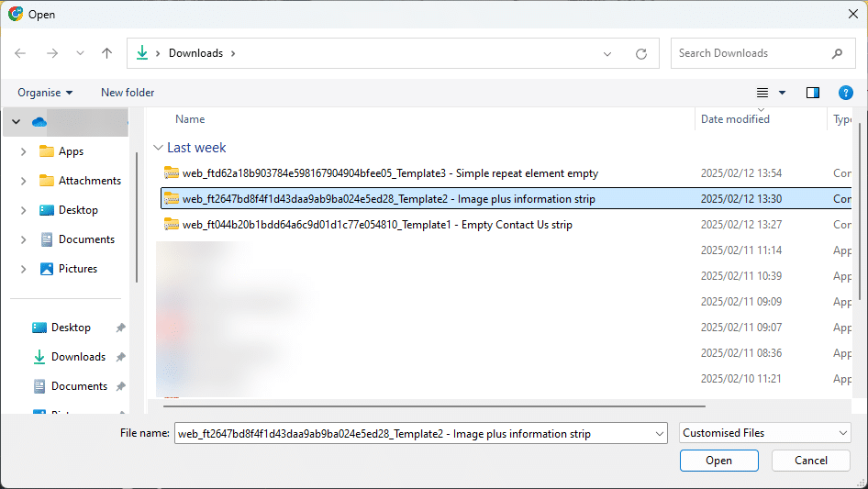Open the Organise menu
Viewport: 868px width, 489px height.
(45, 93)
